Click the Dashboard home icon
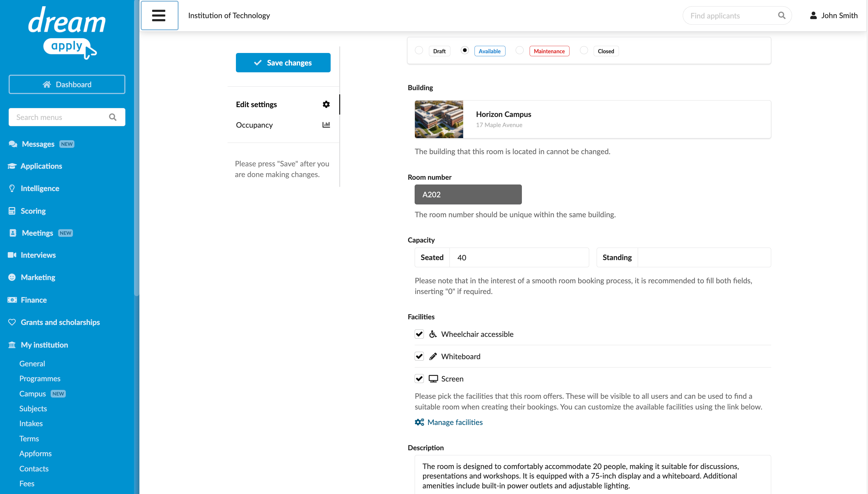The image size is (868, 494). click(x=47, y=85)
